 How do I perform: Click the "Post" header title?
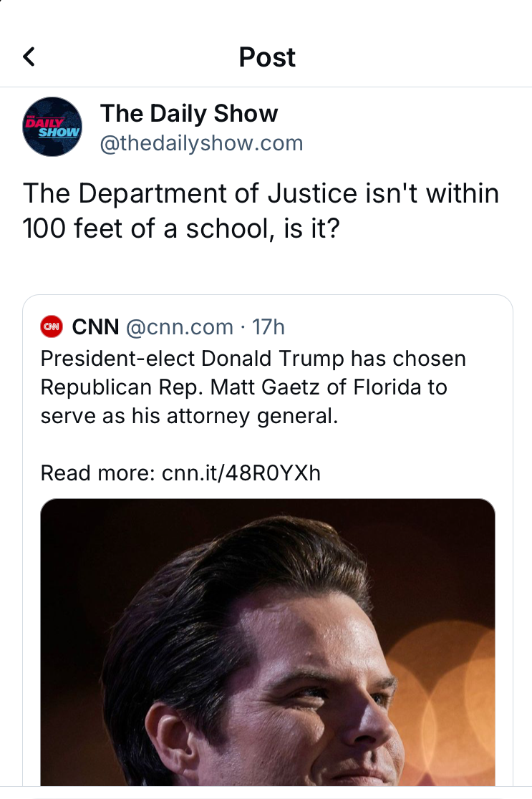267,57
